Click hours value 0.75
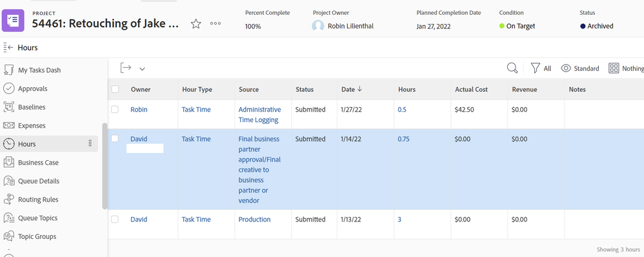This screenshot has height=257, width=644. (403, 139)
